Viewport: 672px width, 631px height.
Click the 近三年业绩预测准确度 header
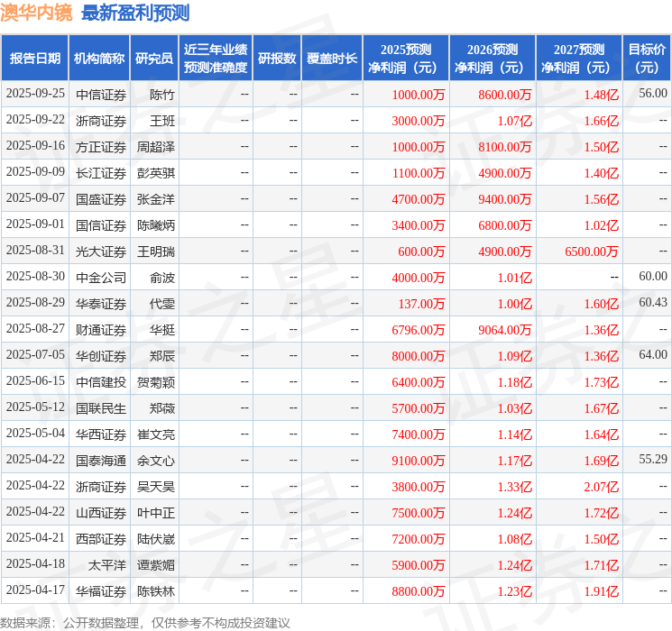pyautogui.click(x=216, y=59)
